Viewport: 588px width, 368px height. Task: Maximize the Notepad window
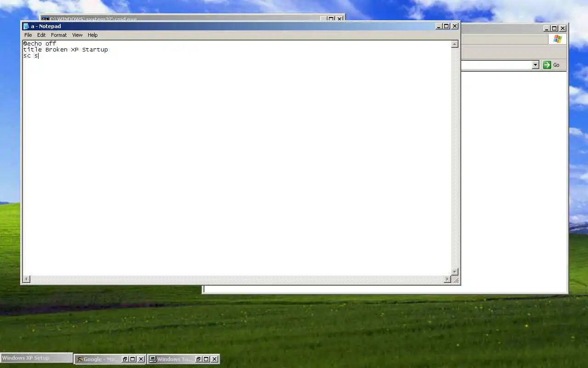[447, 26]
